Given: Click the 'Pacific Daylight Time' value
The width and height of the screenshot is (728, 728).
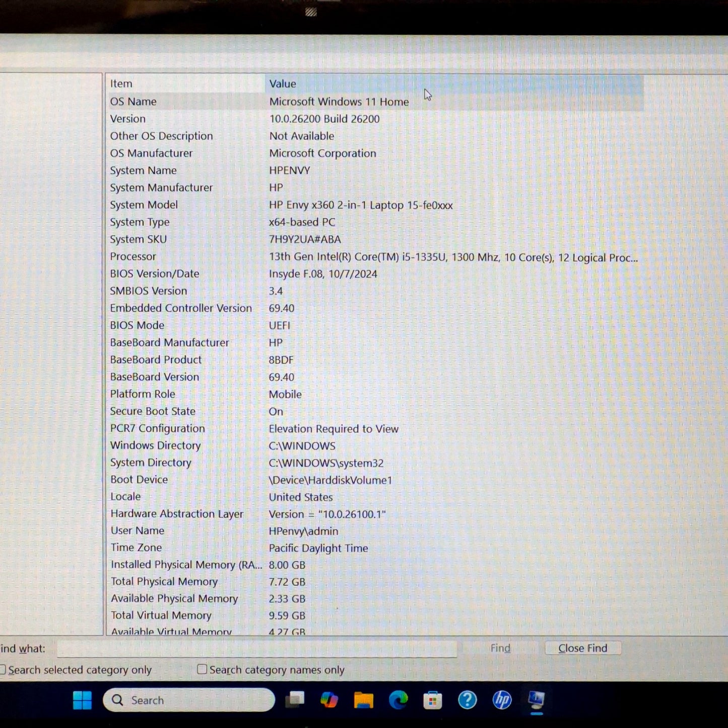Looking at the screenshot, I should tap(318, 548).
